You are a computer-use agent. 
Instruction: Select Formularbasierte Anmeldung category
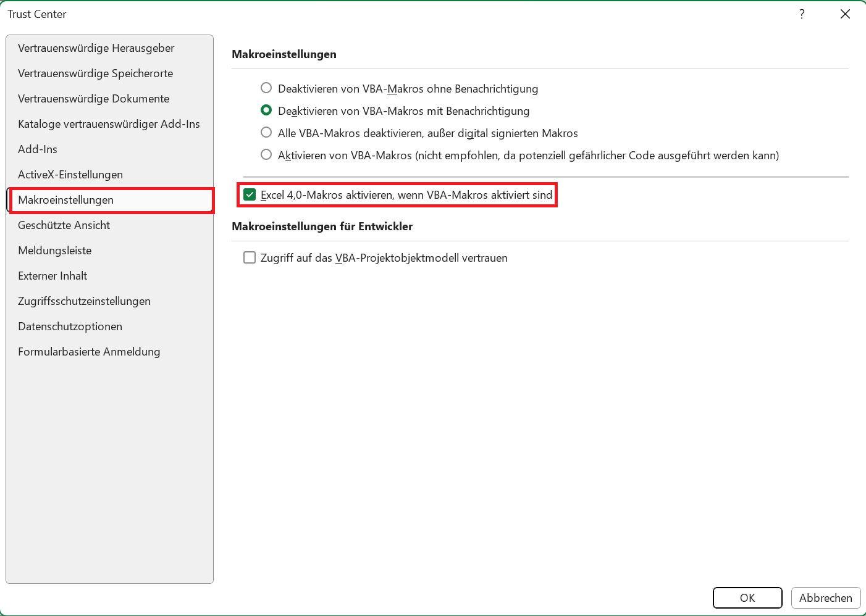(x=109, y=352)
